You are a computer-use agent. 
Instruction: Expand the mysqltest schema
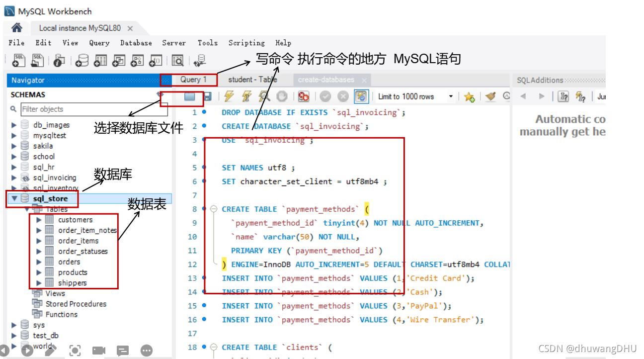pos(14,136)
